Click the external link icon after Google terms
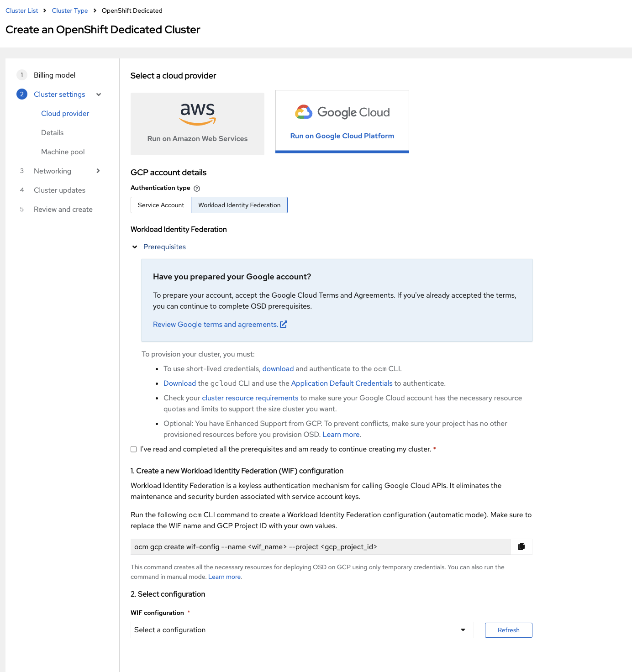Viewport: 632px width, 672px height. tap(284, 324)
